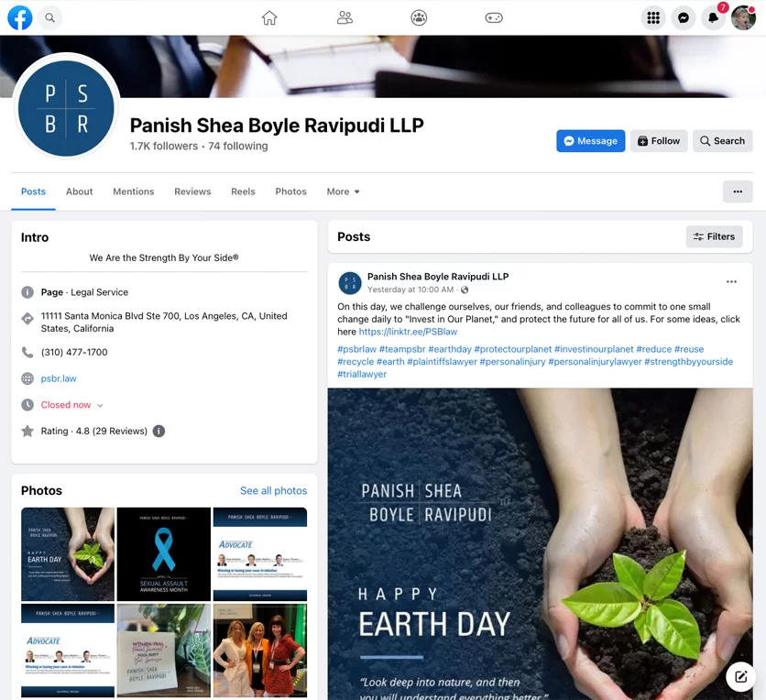Open the linktr.ee/PSBlaw link
This screenshot has height=700, width=766.
(408, 332)
